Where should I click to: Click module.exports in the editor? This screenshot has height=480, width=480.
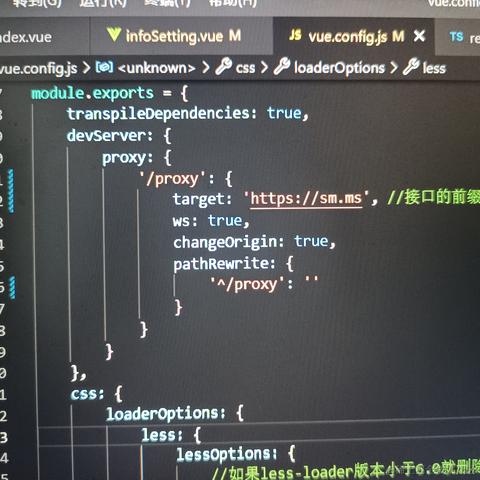tap(93, 93)
